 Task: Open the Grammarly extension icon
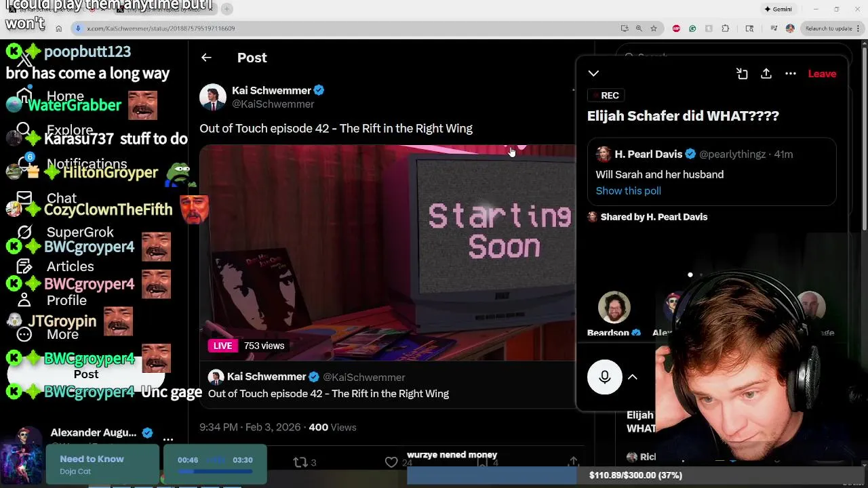click(692, 28)
